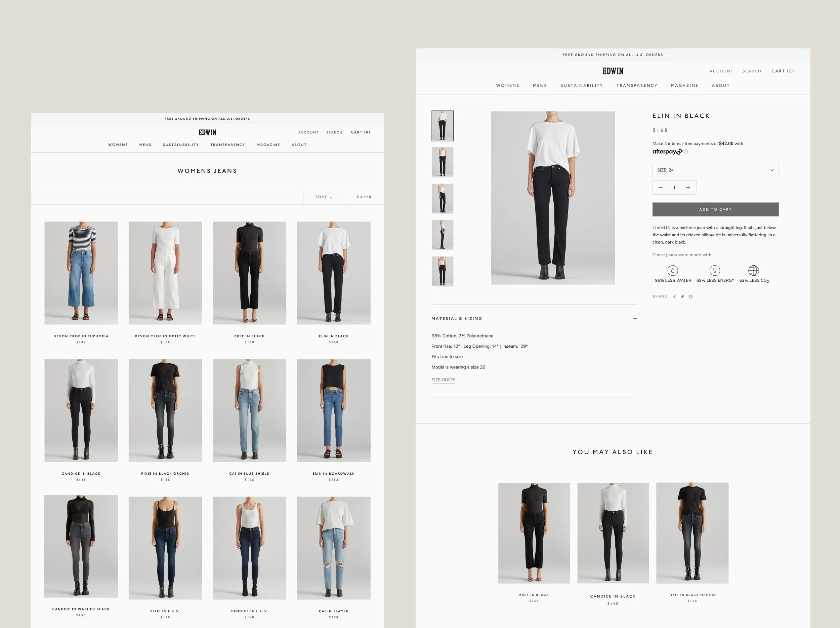Screen dimensions: 840x628
Task: Click the quantity input field showing 1
Action: click(x=674, y=187)
